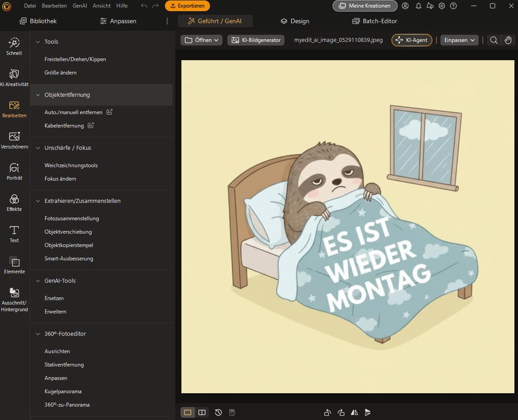Image resolution: width=518 pixels, height=420 pixels.
Task: Switch to the Design tab
Action: (295, 21)
